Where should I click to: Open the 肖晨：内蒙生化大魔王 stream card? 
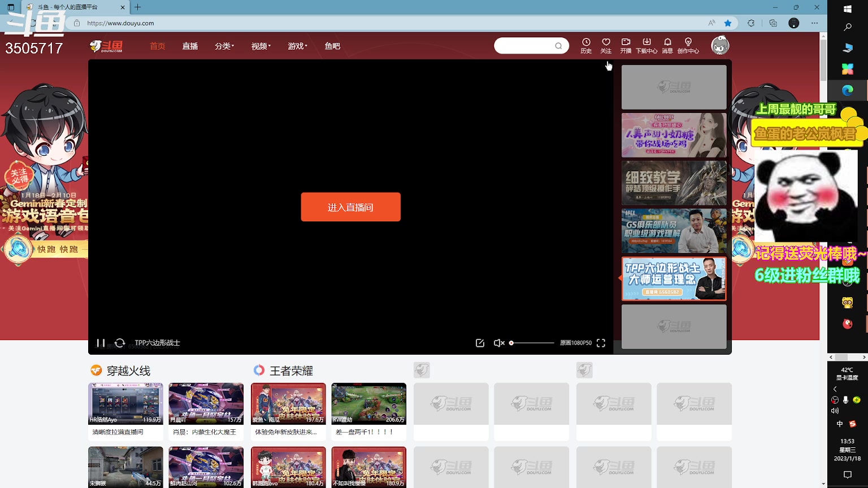[206, 412]
